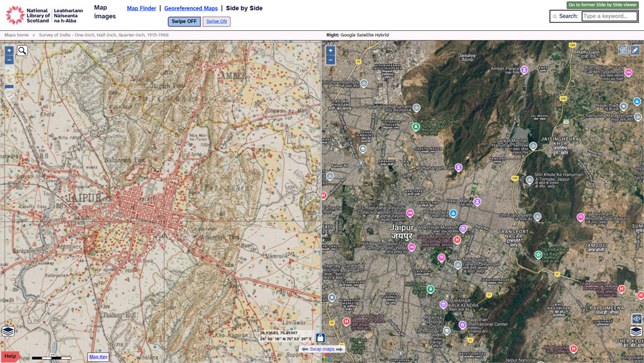Zoom out on the right satellite map
This screenshot has height=363, width=644.
point(330,61)
